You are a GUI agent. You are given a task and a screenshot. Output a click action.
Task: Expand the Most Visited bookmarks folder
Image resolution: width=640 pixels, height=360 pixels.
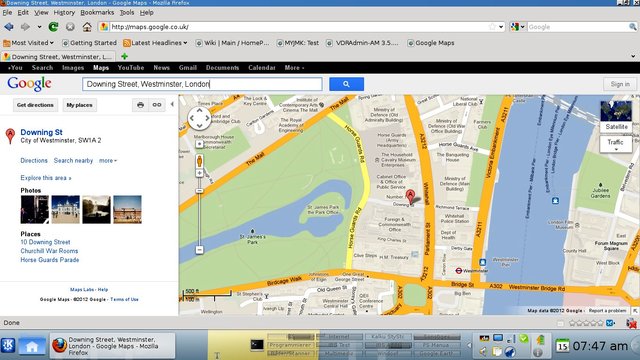point(29,43)
